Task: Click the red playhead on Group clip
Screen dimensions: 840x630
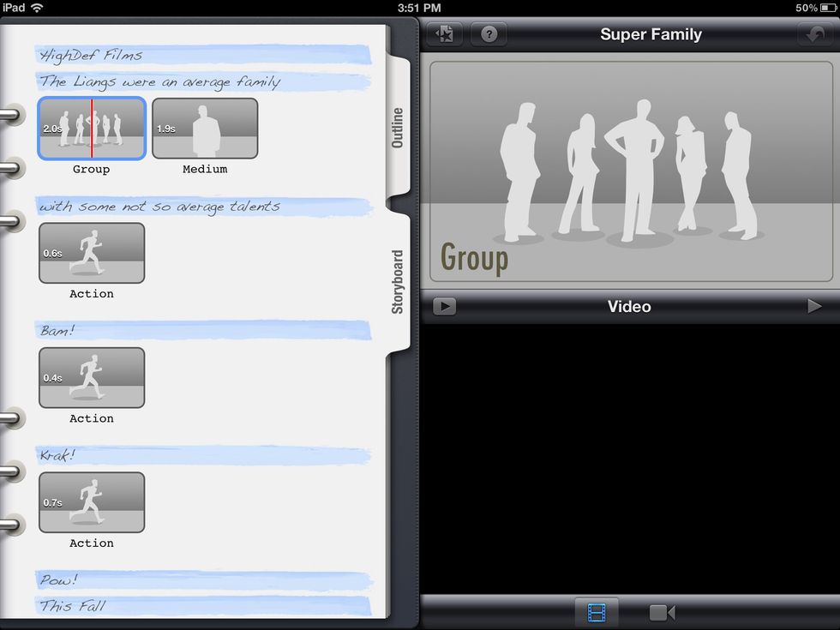Action: click(92, 129)
